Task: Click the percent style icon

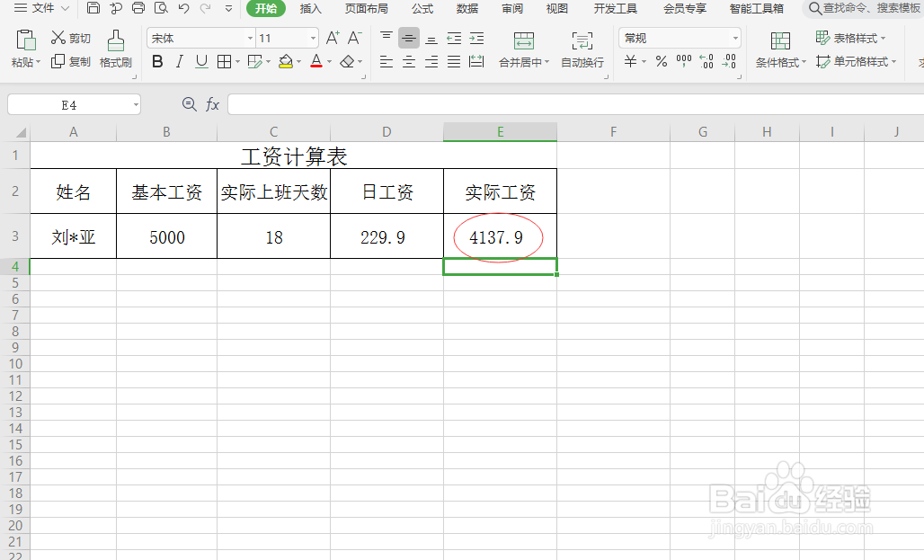Action: tap(661, 62)
